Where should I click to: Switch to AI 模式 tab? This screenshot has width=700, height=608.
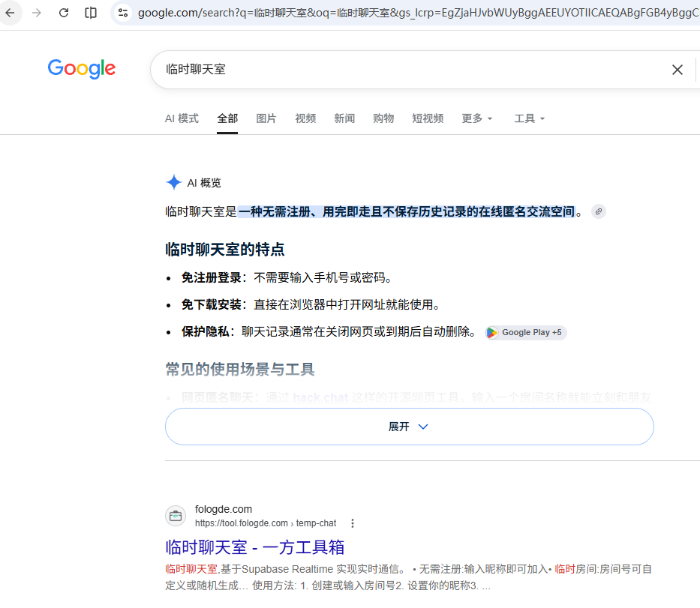[182, 118]
